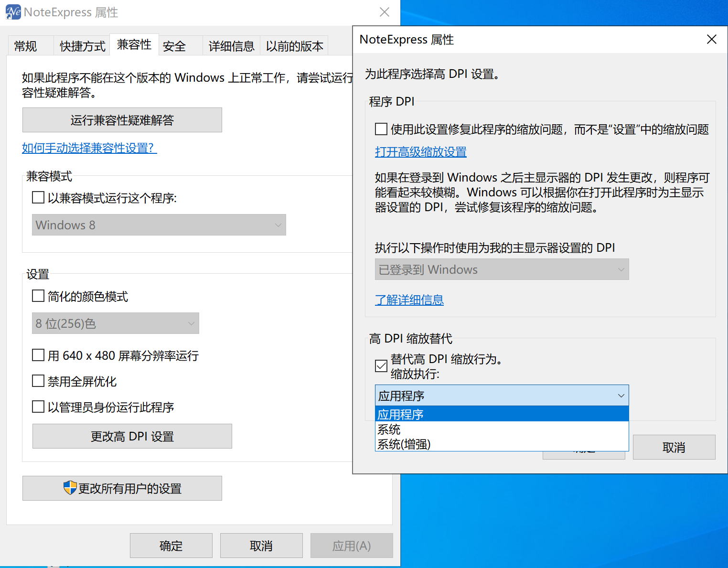Image resolution: width=728 pixels, height=568 pixels.
Task: Click 运行兼容性疑难解答 button
Action: [122, 120]
